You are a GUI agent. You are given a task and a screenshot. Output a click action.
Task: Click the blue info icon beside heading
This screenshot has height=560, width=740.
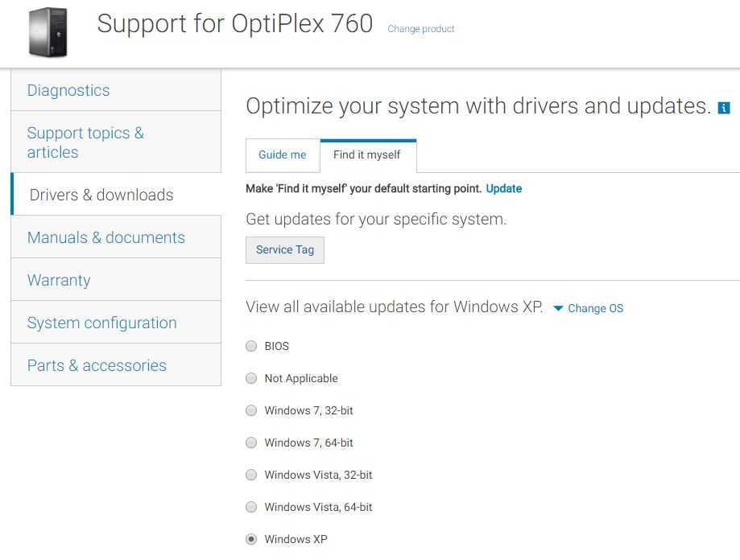(723, 108)
